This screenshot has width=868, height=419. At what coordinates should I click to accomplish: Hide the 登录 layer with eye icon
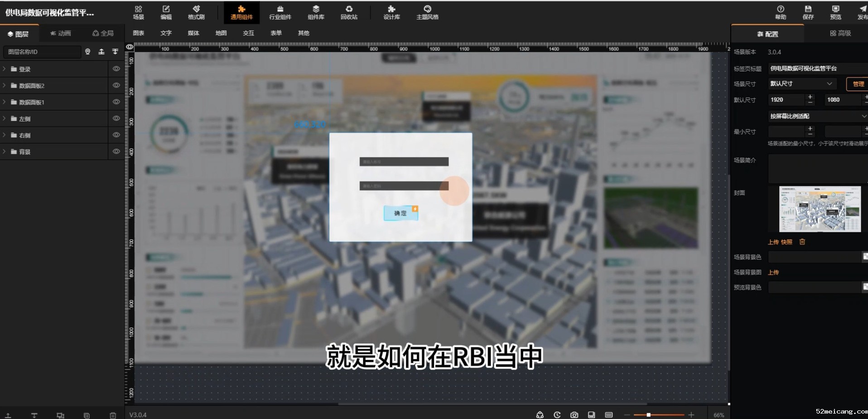(x=116, y=69)
